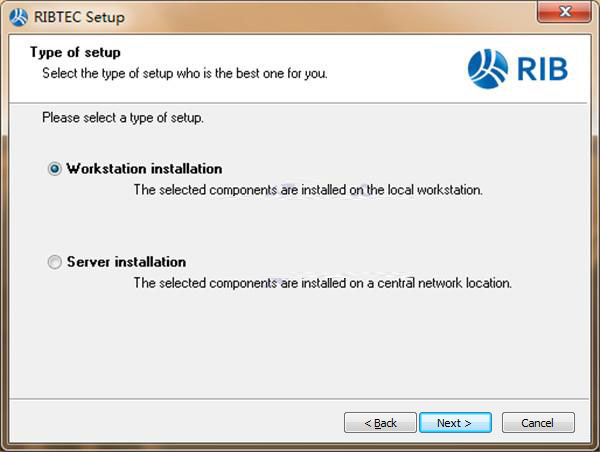Click the local workstation description text

point(308,189)
